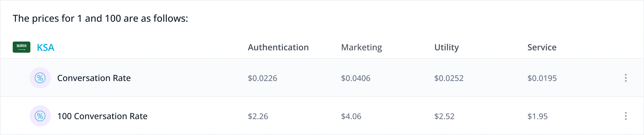
Task: Click the $0.0226 Authentication price
Action: click(x=262, y=78)
